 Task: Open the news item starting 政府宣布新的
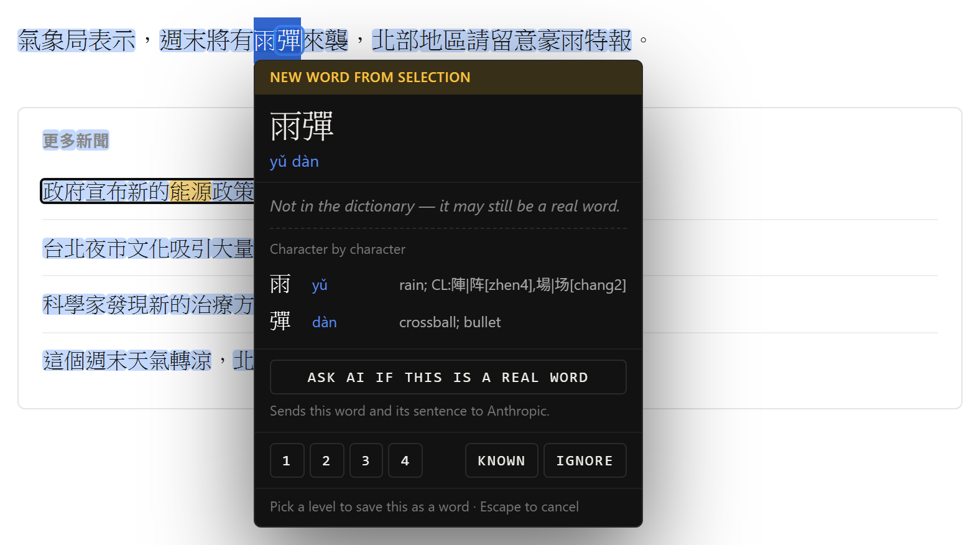tap(148, 191)
